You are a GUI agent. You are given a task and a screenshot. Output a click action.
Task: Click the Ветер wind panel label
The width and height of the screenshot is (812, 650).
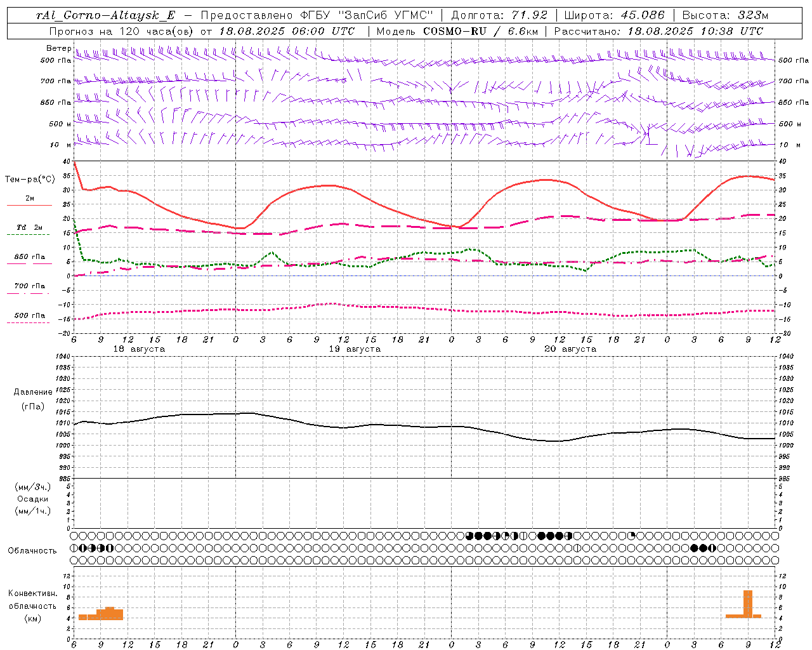click(x=58, y=48)
